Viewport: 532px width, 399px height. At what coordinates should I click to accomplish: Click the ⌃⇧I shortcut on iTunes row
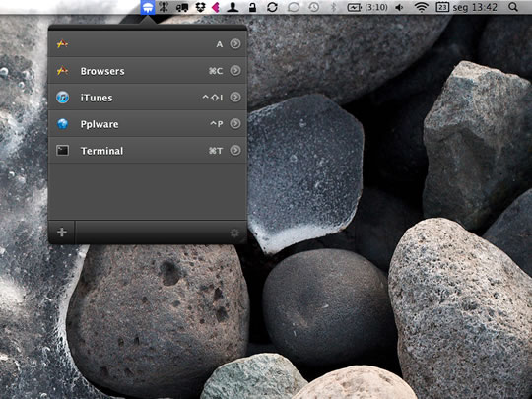213,98
